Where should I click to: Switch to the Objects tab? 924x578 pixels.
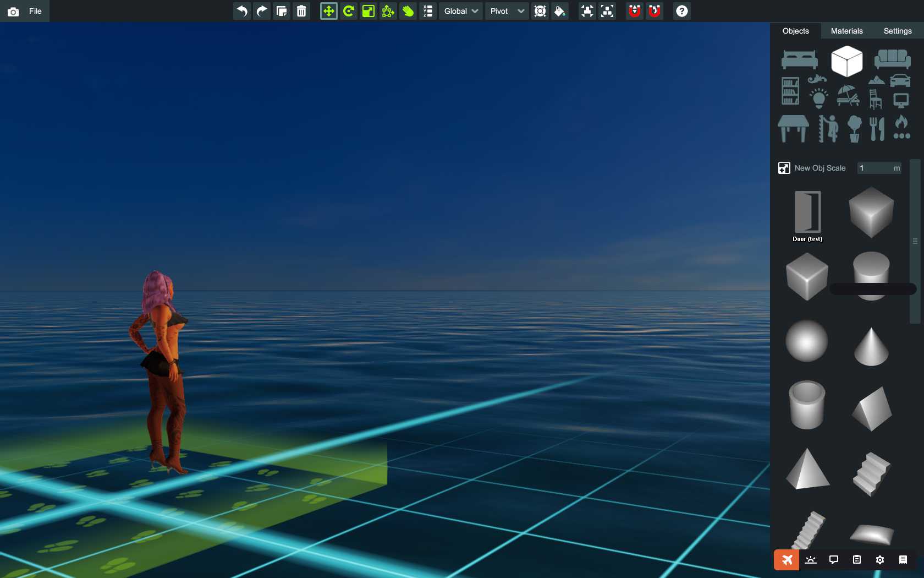coord(795,31)
